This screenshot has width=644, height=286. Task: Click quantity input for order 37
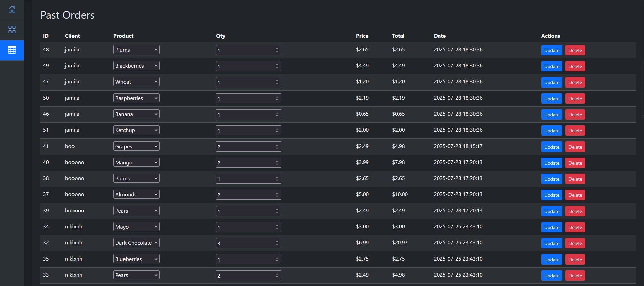(x=245, y=195)
